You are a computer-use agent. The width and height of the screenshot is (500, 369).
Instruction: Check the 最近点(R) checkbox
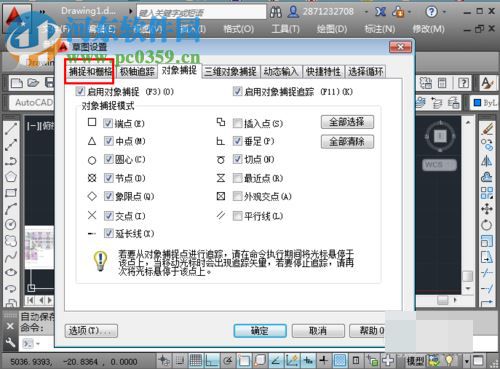coord(237,178)
